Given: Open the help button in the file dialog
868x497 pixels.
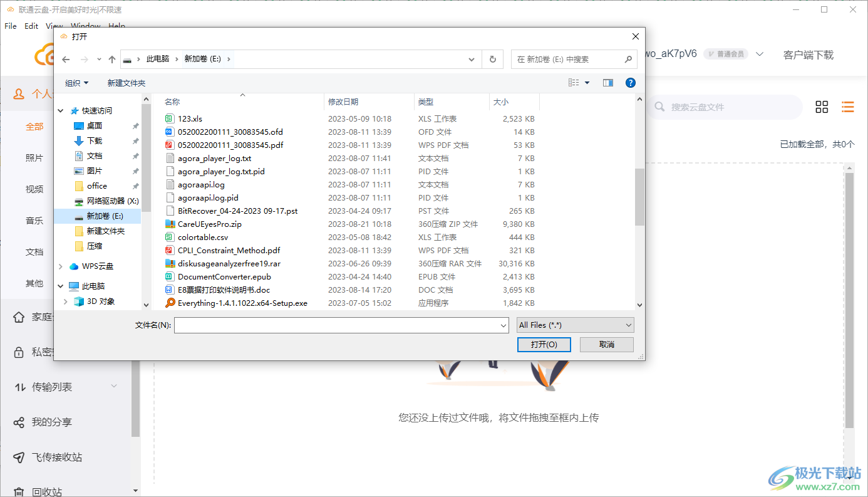Looking at the screenshot, I should click(x=631, y=83).
